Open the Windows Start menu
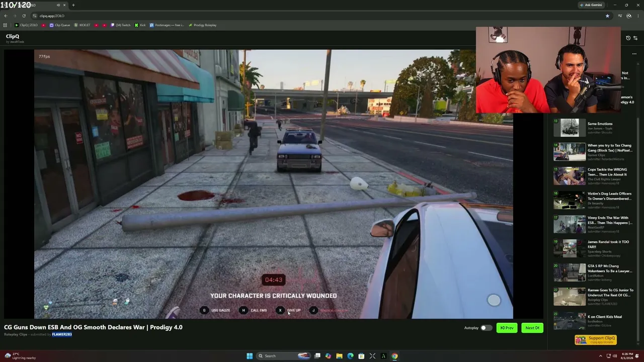644x362 pixels. [250, 356]
